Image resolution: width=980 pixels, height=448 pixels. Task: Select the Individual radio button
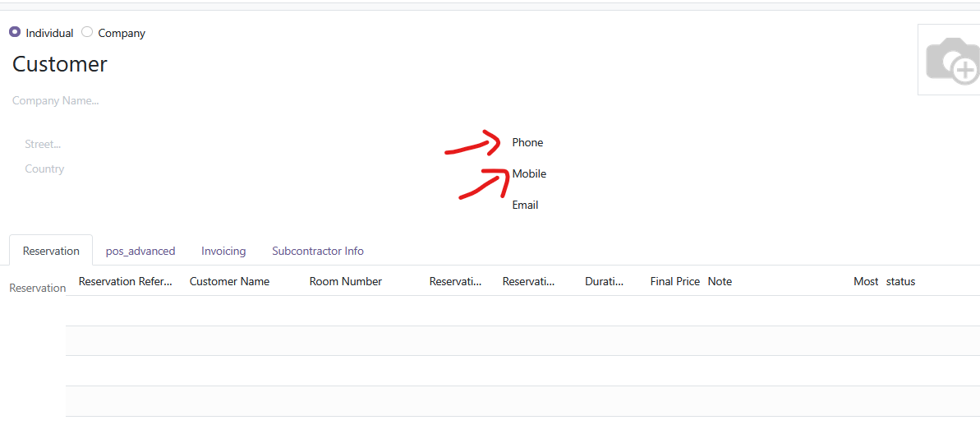15,32
